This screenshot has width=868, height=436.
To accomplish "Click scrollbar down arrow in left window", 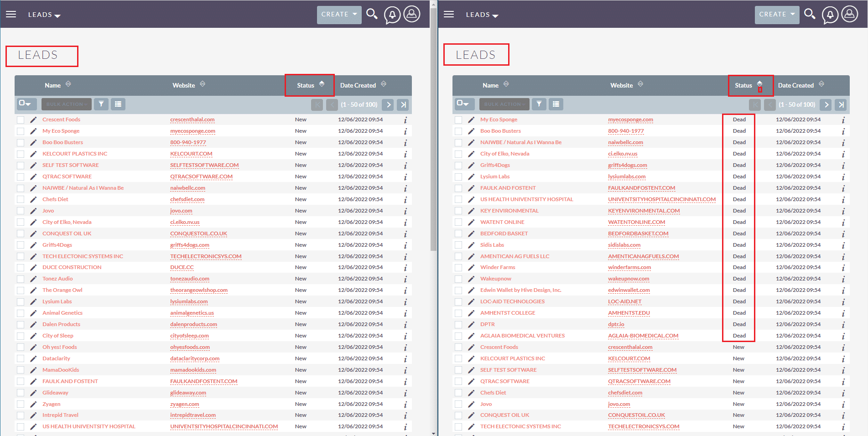I will (x=433, y=433).
